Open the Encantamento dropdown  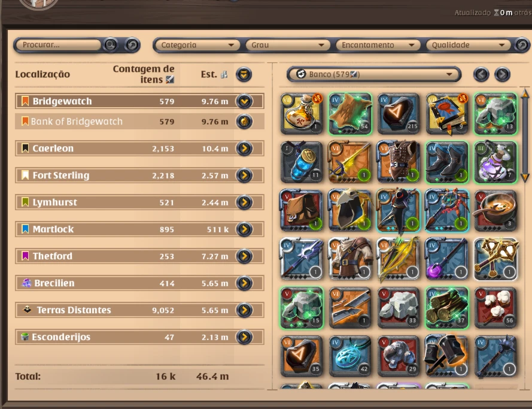click(x=378, y=45)
